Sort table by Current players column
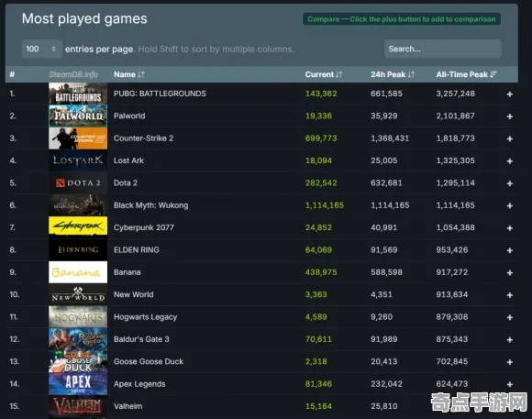Screen dimensions: 532x419 (324, 74)
